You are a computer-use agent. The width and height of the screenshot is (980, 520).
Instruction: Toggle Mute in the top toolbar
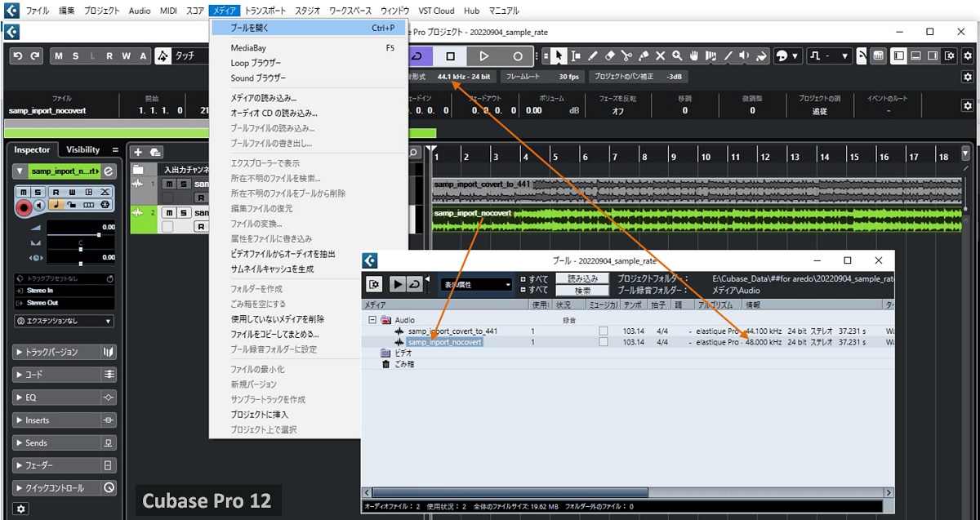coord(59,56)
